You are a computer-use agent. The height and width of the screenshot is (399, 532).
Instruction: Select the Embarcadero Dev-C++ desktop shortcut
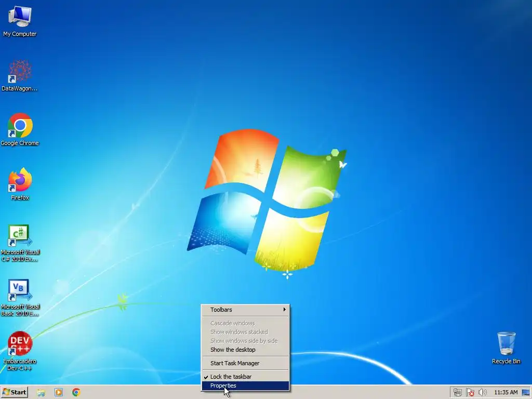point(20,351)
